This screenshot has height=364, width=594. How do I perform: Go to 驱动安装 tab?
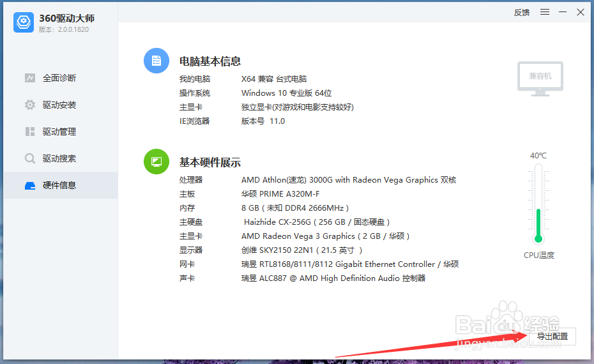click(61, 105)
